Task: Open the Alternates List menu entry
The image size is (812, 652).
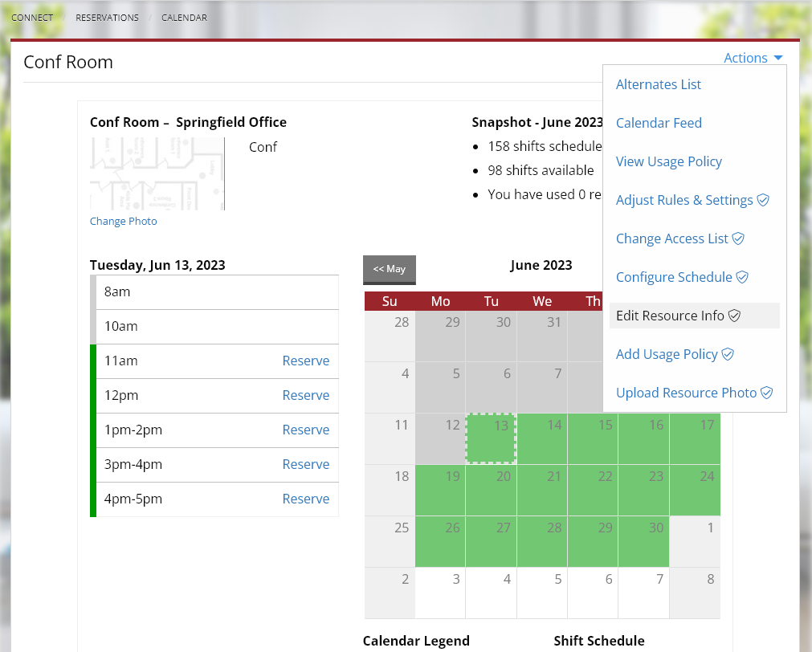Action: point(658,84)
